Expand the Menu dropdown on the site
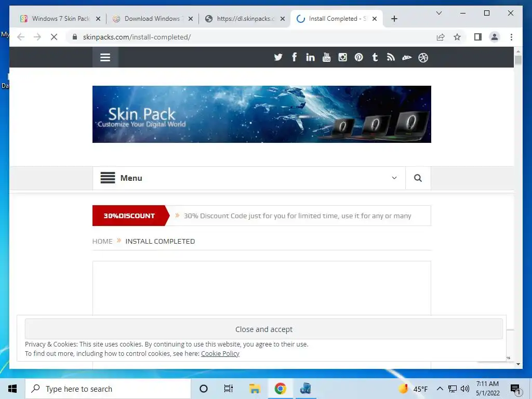Screen dimensions: 532x399 pyautogui.click(x=394, y=178)
